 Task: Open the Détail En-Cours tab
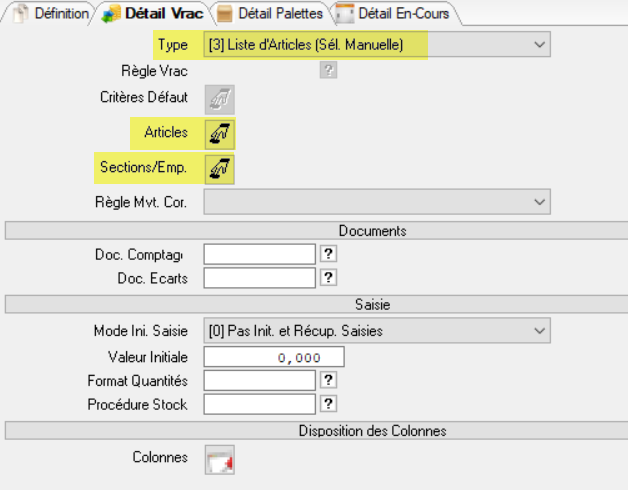pos(395,14)
